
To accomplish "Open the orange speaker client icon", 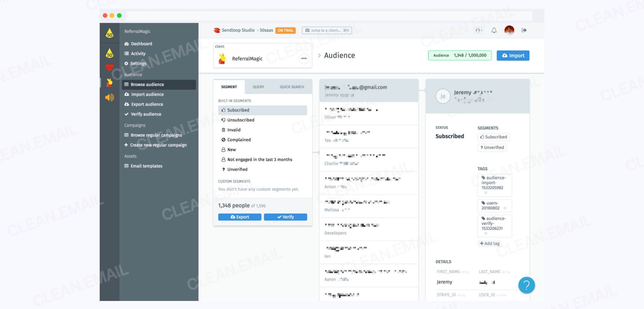I will (109, 97).
